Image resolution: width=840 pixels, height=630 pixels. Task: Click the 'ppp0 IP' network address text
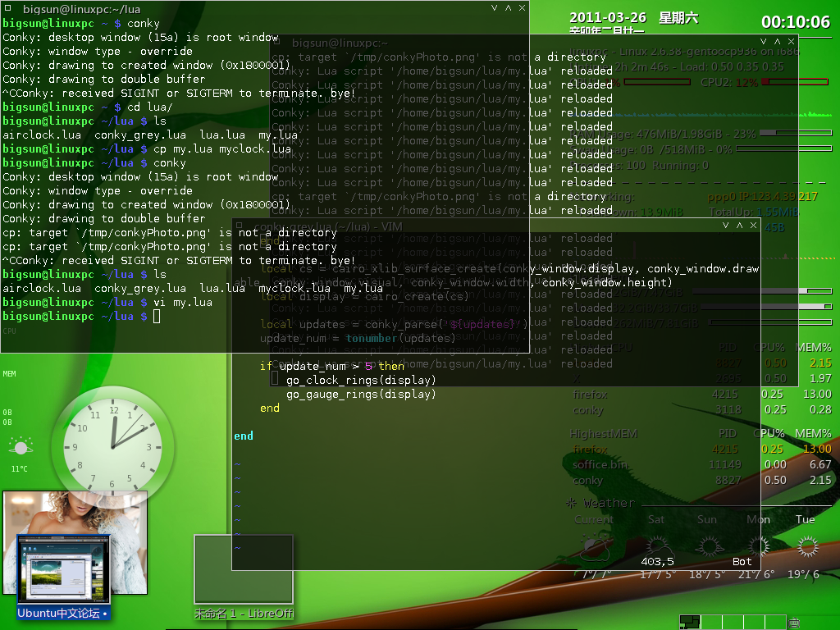tap(762, 197)
